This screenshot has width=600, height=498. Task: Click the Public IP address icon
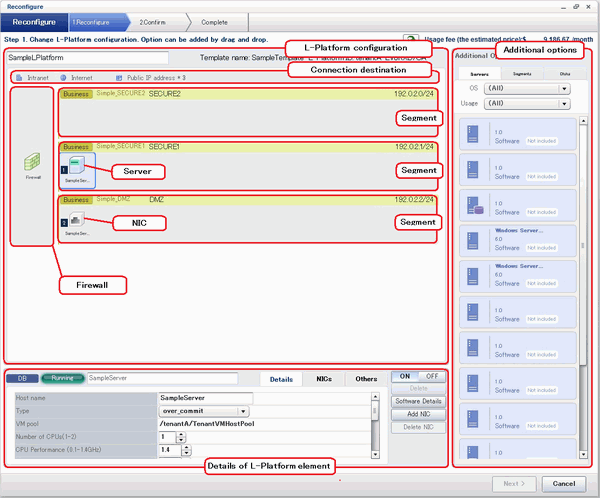119,76
